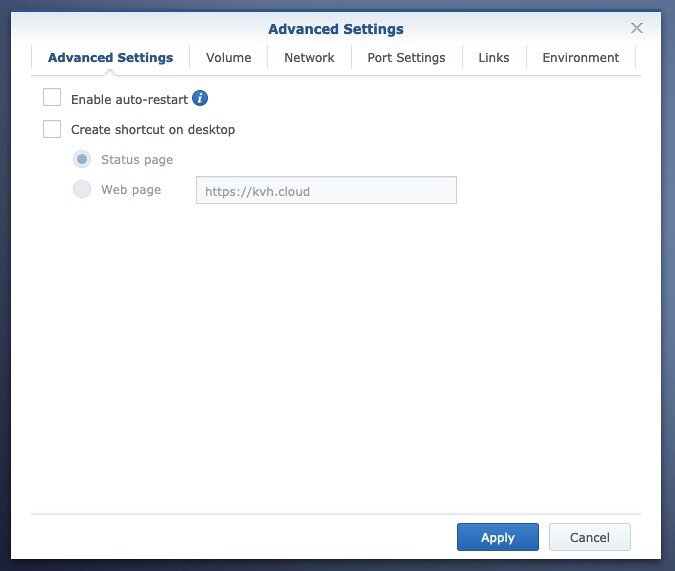675x571 pixels.
Task: Close the Advanced Settings dialog
Action: coord(637,28)
